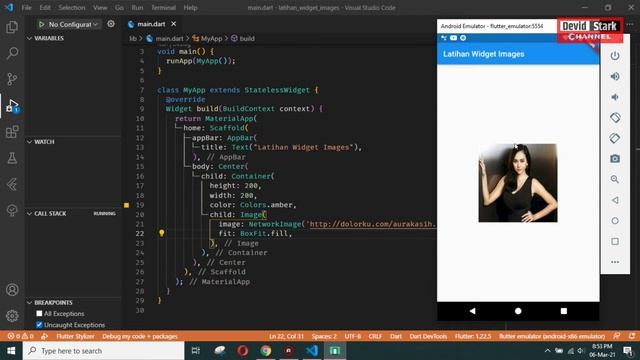Click Flutter Stylizer in status bar
Viewport: 640px width, 360px height.
point(75,336)
